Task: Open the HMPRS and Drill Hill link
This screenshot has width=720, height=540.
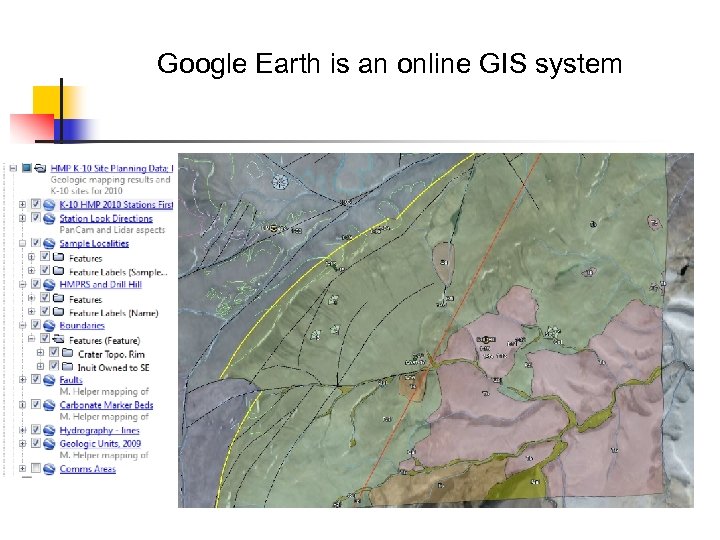Action: click(101, 285)
